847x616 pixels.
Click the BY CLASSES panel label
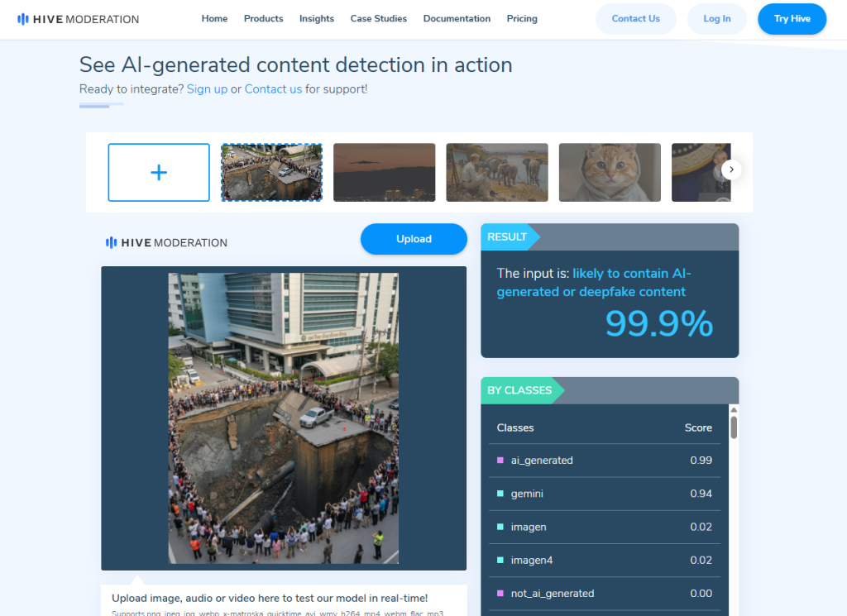[519, 390]
